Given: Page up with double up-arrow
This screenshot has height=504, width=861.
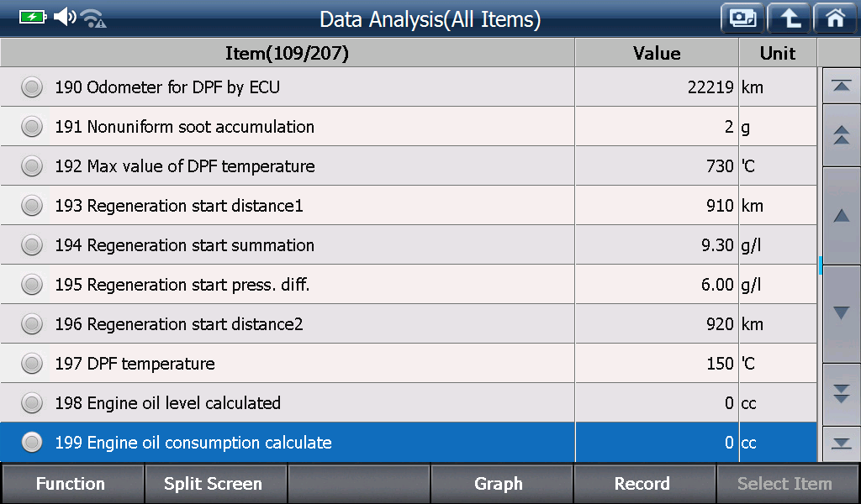Looking at the screenshot, I should 841,135.
